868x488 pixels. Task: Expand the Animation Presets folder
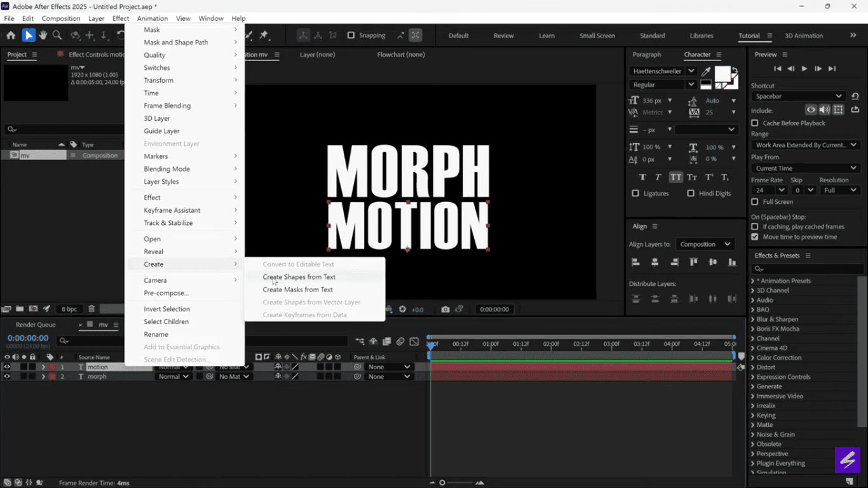coord(753,281)
